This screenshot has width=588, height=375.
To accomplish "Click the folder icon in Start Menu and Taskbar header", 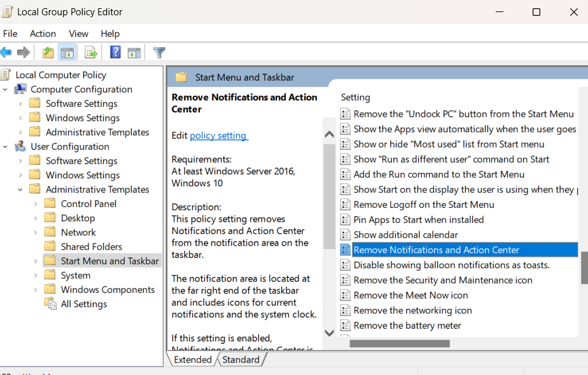I will (x=181, y=77).
